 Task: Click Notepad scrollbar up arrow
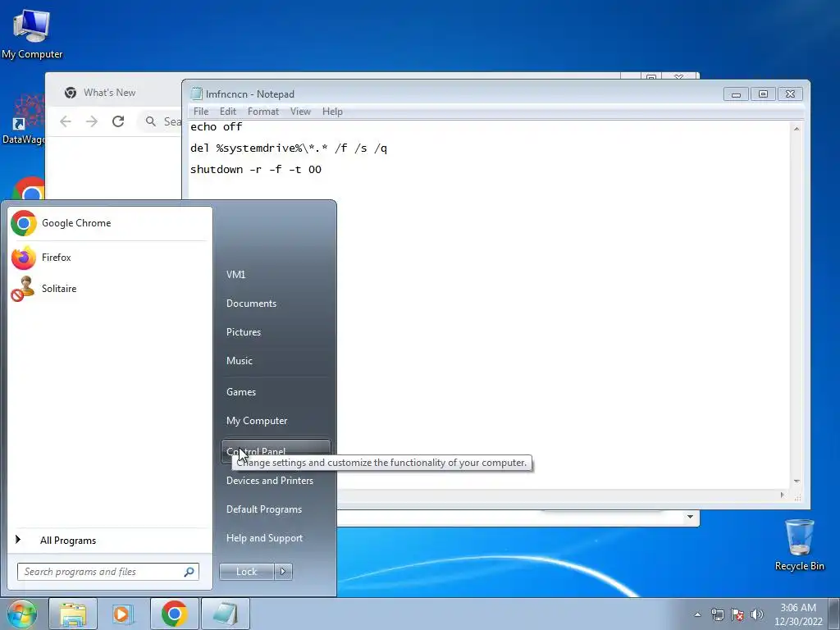(x=797, y=129)
